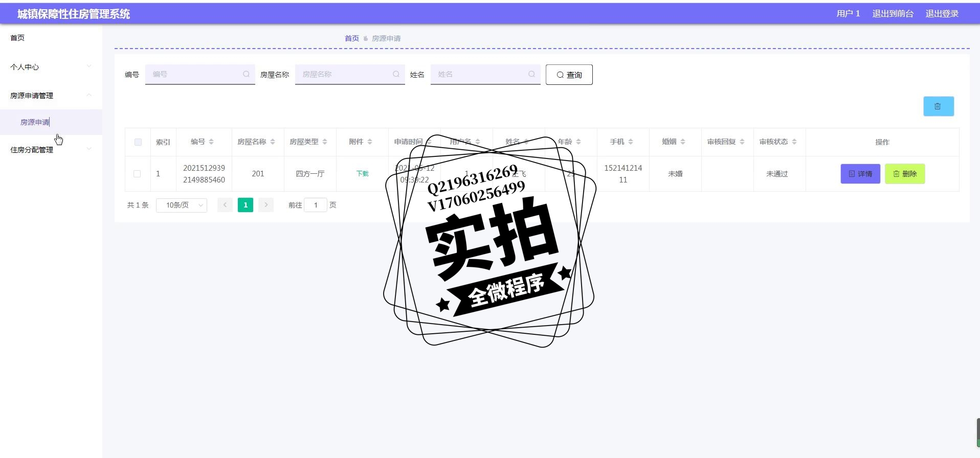Sort by 审核回复 column arrows
Viewport: 980px width, 458px height.
742,142
